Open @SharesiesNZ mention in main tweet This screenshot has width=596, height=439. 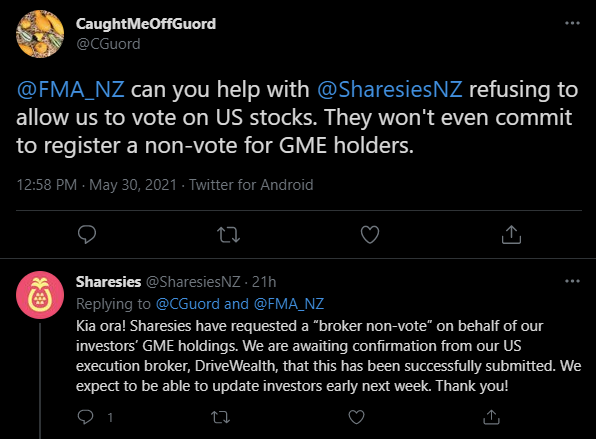tap(390, 90)
